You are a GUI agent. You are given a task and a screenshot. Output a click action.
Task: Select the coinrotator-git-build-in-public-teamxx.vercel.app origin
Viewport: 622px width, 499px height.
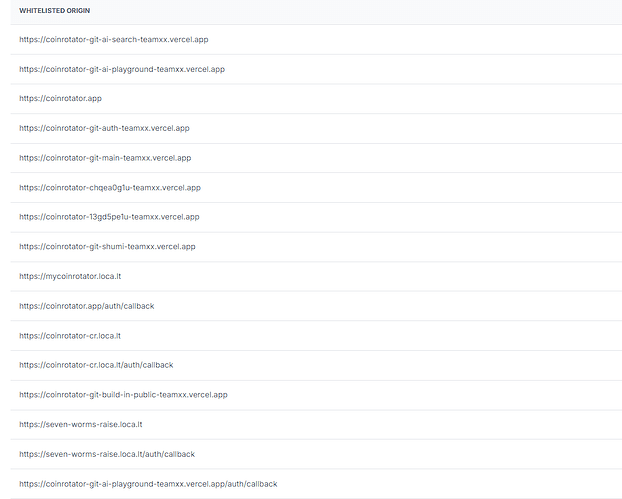(x=123, y=395)
